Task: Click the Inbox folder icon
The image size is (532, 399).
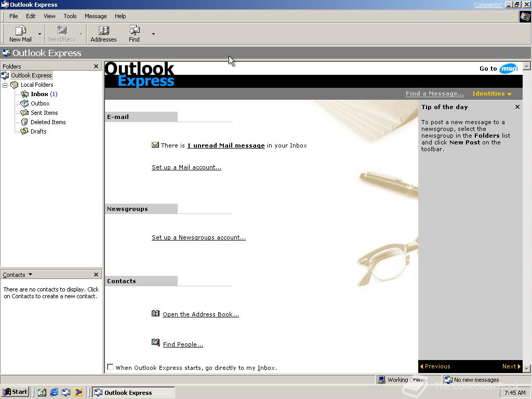Action: tap(24, 94)
